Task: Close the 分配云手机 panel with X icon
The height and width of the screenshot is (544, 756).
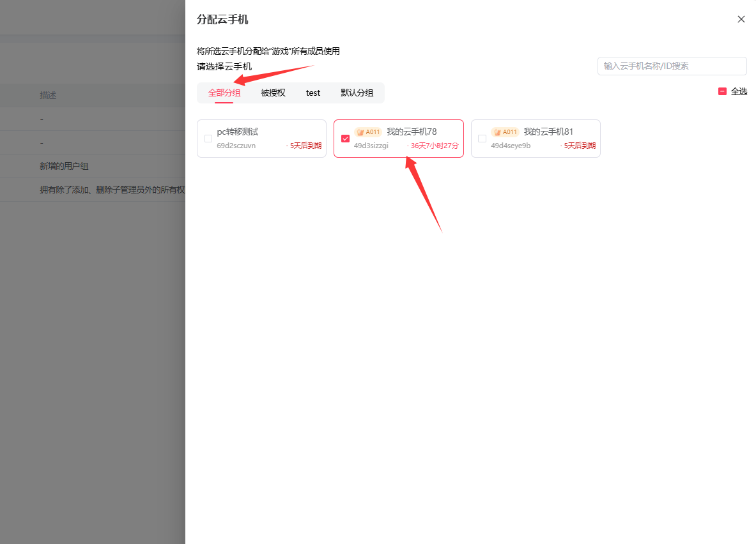Action: (741, 19)
